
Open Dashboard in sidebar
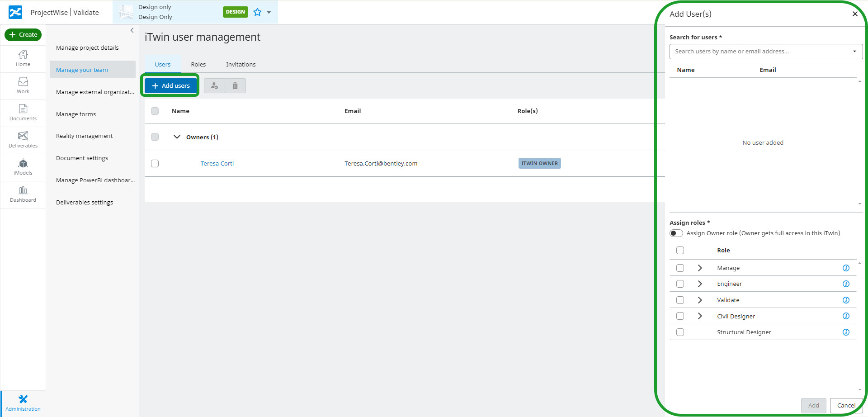tap(23, 194)
